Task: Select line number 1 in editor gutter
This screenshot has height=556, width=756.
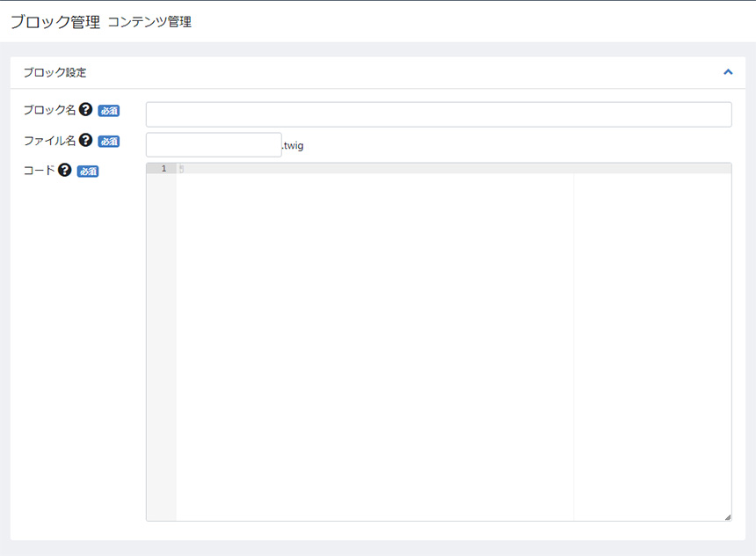Action: coord(163,168)
